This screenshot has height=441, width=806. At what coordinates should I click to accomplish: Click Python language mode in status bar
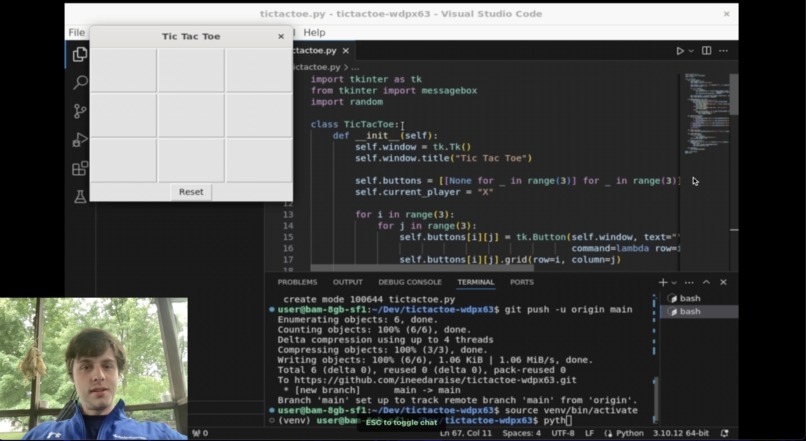coord(625,433)
